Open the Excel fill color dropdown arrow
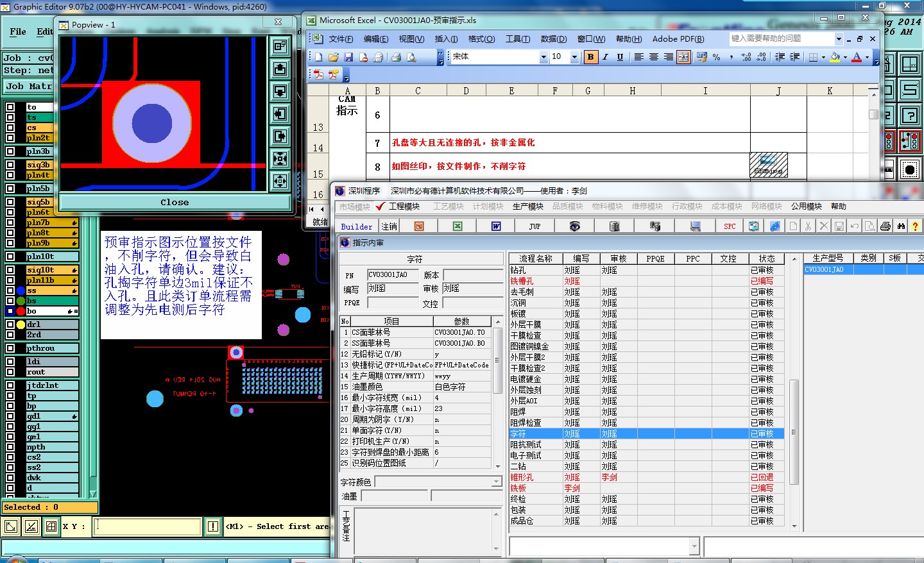 pyautogui.click(x=845, y=57)
